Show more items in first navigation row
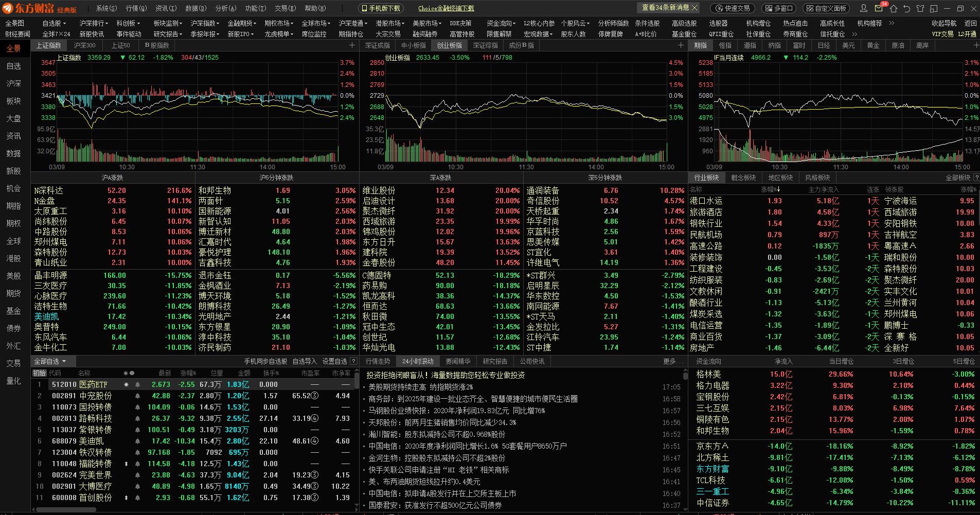The height and width of the screenshot is (515, 980). coord(892,23)
